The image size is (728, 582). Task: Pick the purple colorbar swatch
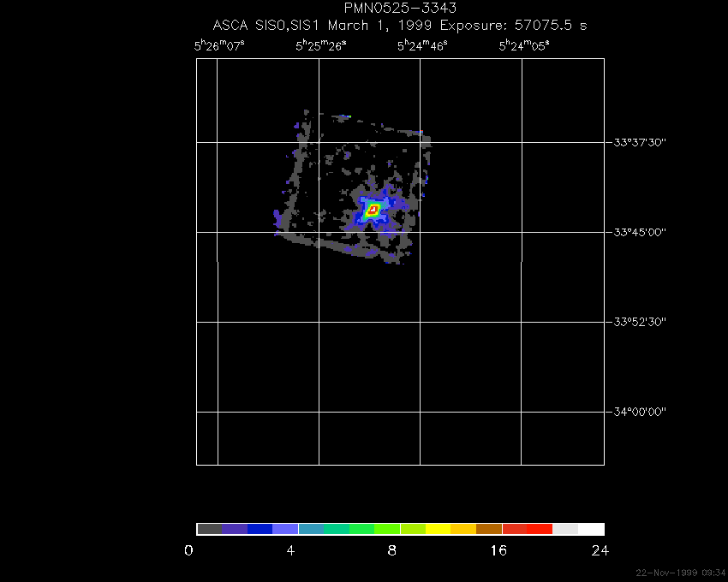(x=235, y=529)
